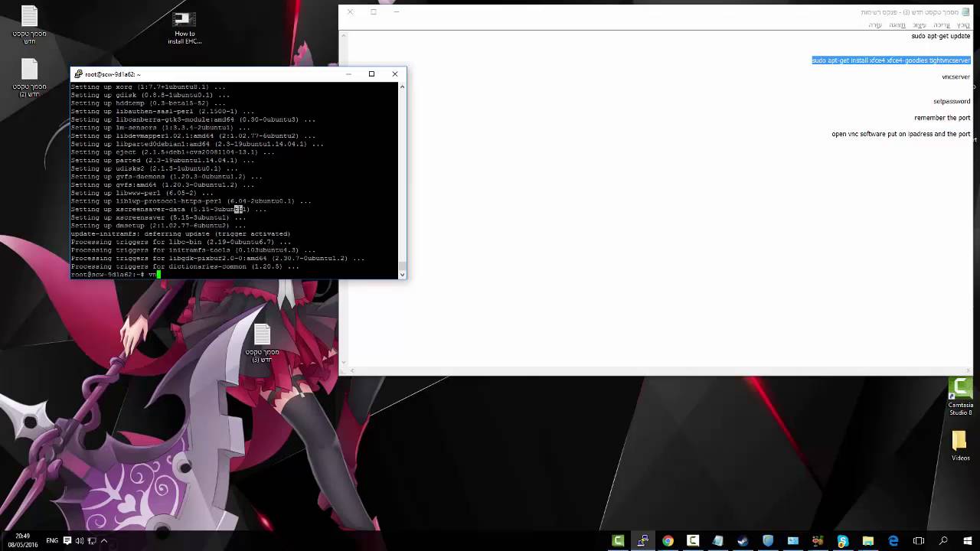Click the highlighted 'sudo apt-get install xfce4' line
The image size is (980, 551).
pos(891,60)
